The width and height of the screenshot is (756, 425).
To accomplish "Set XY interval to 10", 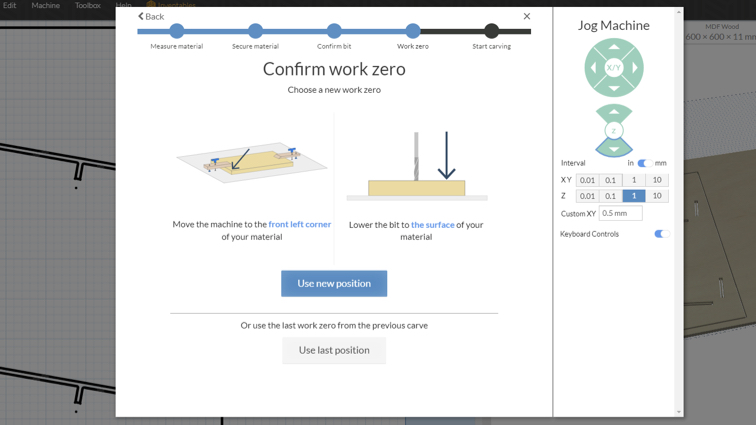I will pyautogui.click(x=657, y=180).
